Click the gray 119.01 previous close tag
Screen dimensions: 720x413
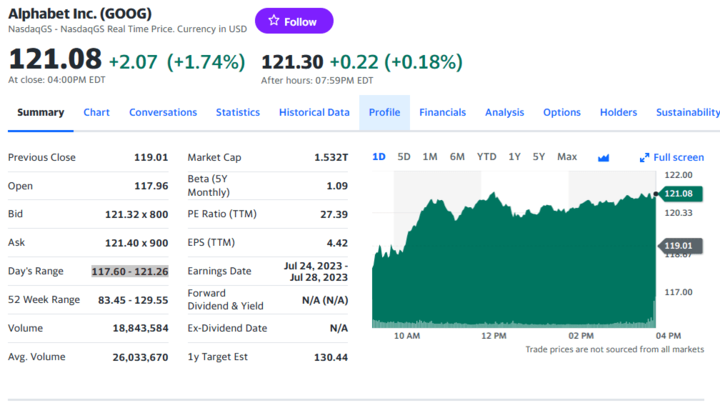click(x=680, y=246)
